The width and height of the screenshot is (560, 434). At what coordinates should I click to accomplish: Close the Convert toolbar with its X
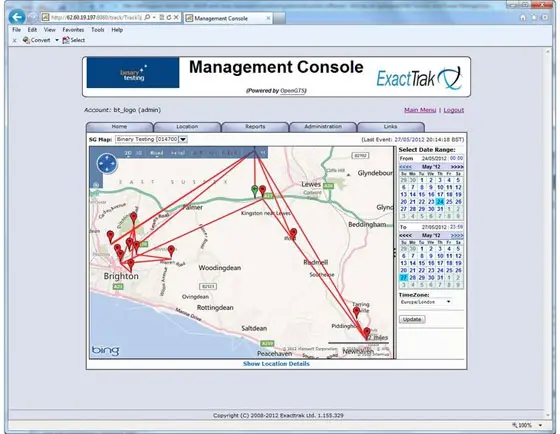14,40
